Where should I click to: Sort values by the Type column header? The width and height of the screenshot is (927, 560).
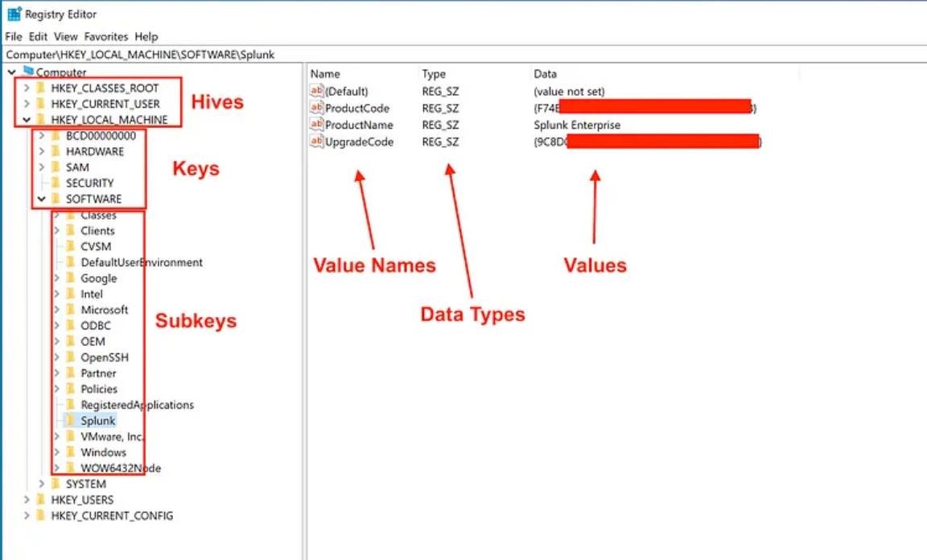click(x=434, y=74)
